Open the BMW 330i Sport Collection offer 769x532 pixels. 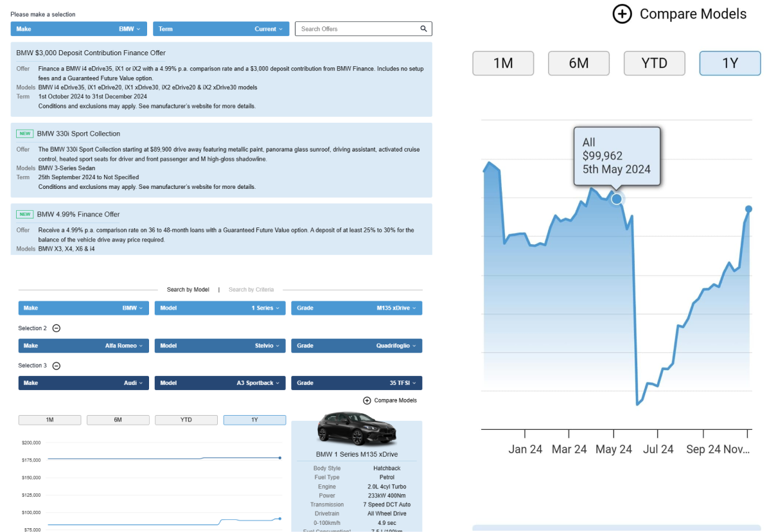coord(78,134)
